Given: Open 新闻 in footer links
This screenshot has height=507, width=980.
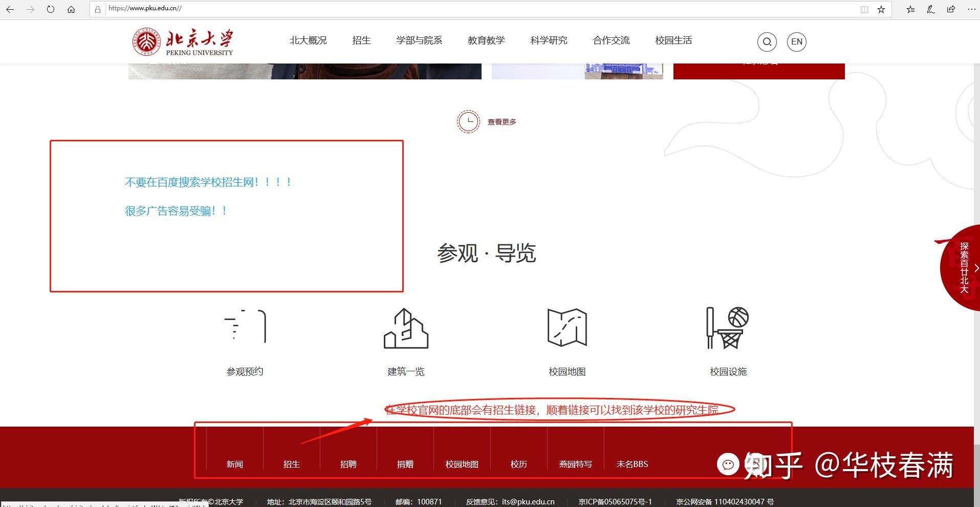Looking at the screenshot, I should [235, 464].
